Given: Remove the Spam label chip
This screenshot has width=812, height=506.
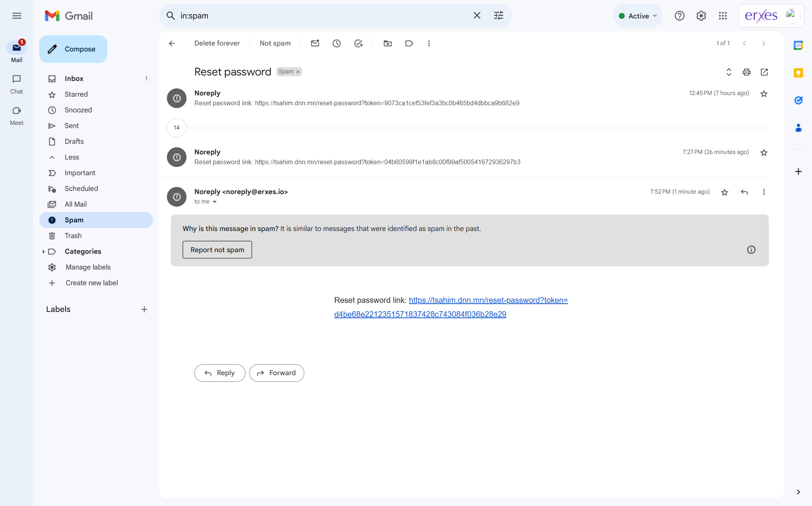Looking at the screenshot, I should point(298,72).
